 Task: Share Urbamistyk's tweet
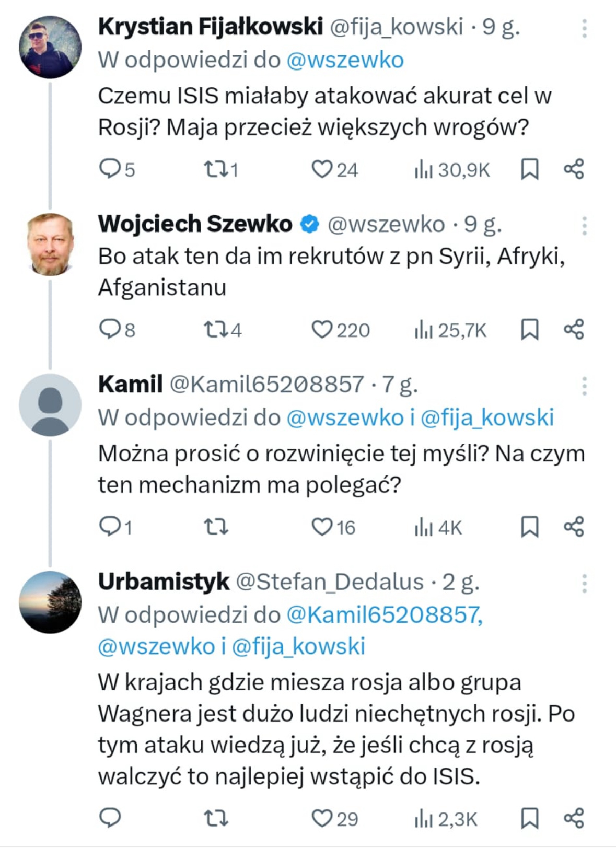(x=574, y=818)
